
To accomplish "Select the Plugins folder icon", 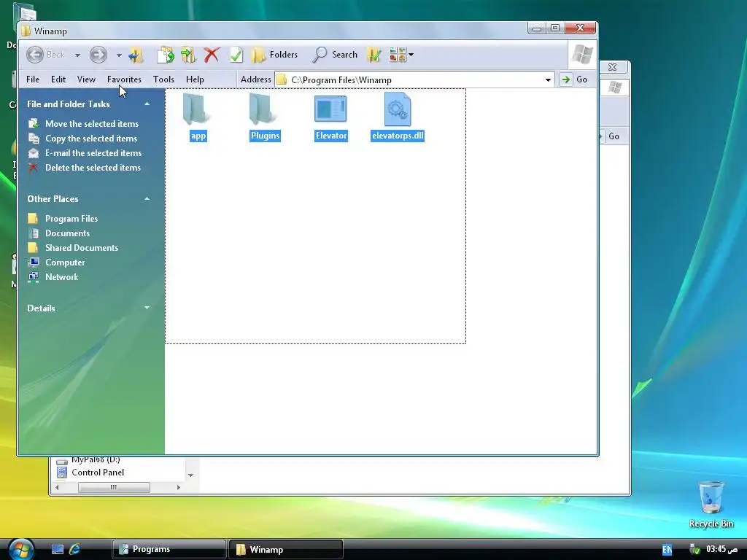I will (264, 109).
